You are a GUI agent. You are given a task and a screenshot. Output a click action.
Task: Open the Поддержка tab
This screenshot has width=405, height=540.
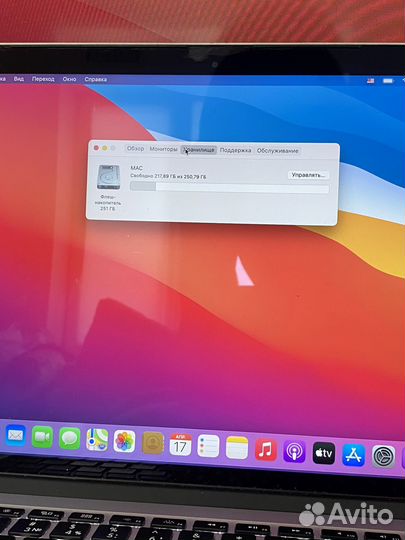pyautogui.click(x=236, y=150)
